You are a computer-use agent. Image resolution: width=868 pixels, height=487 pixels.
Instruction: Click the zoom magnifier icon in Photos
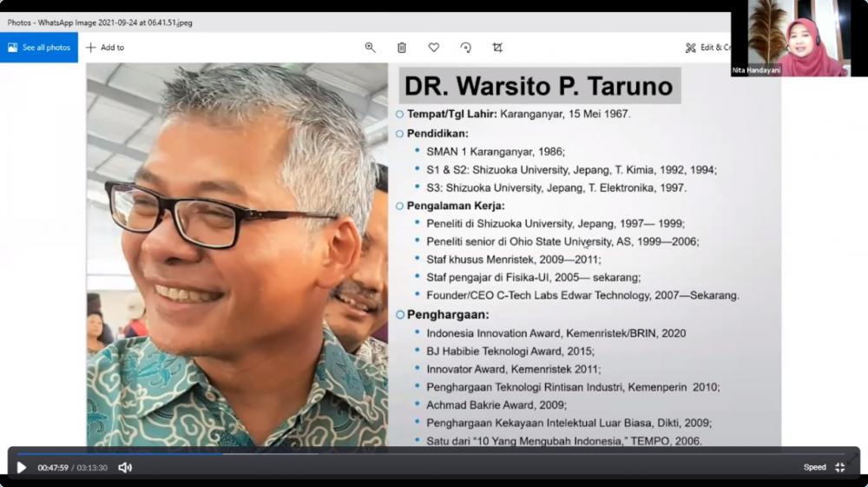(x=370, y=48)
